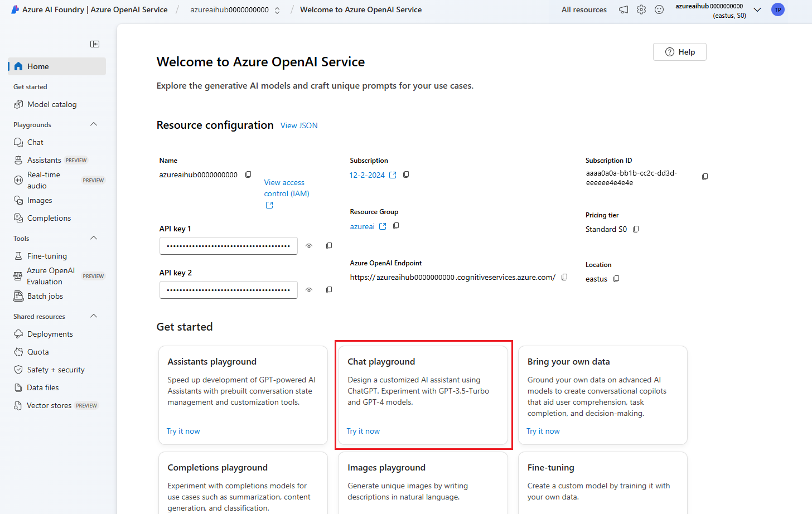812x514 pixels.
Task: Open Batch jobs in the Tools section
Action: click(45, 296)
